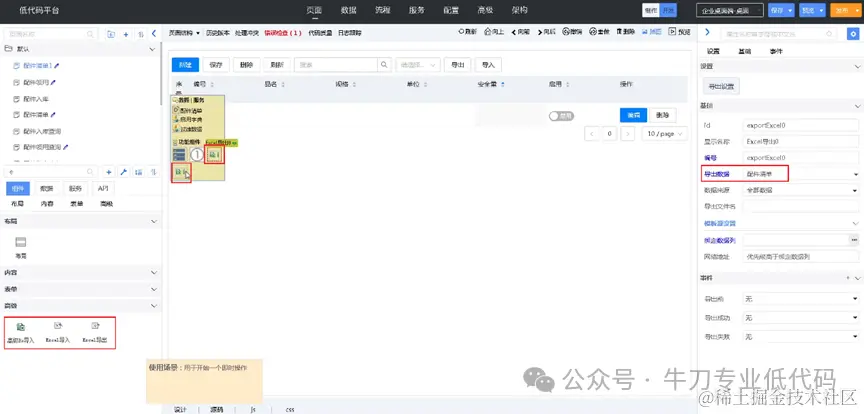Click the 导入 button on the canvas
864x414 pixels.
tap(488, 64)
